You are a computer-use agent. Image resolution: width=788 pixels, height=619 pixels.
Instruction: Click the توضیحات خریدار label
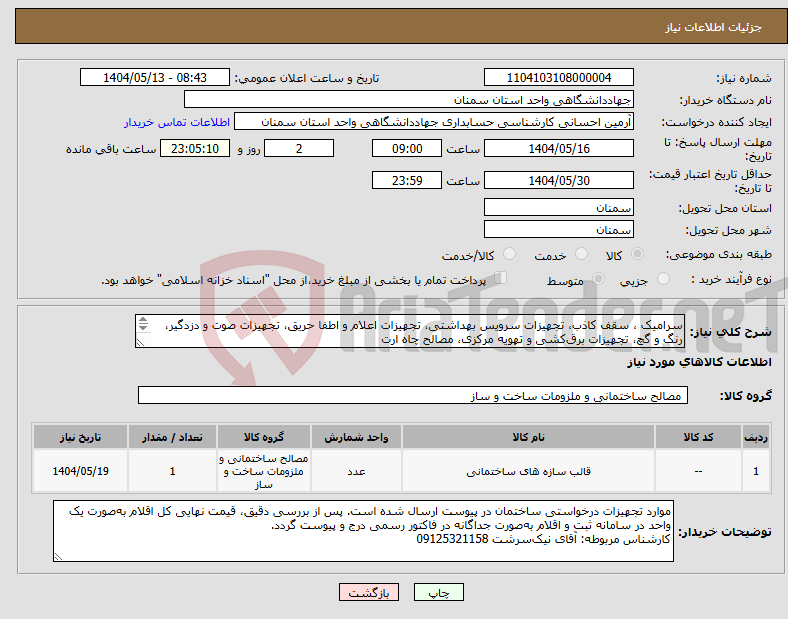coord(725,532)
